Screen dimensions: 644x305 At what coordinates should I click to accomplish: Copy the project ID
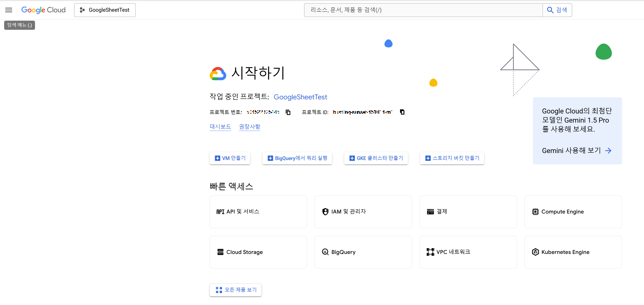tap(402, 112)
